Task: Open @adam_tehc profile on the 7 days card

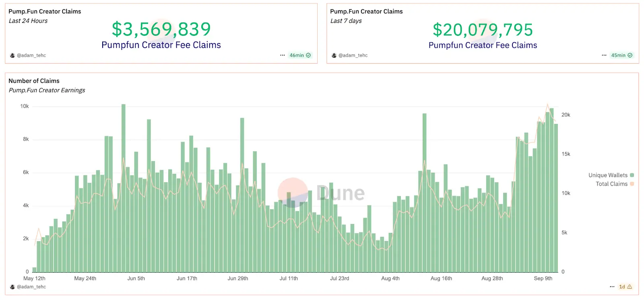Action: coord(353,55)
